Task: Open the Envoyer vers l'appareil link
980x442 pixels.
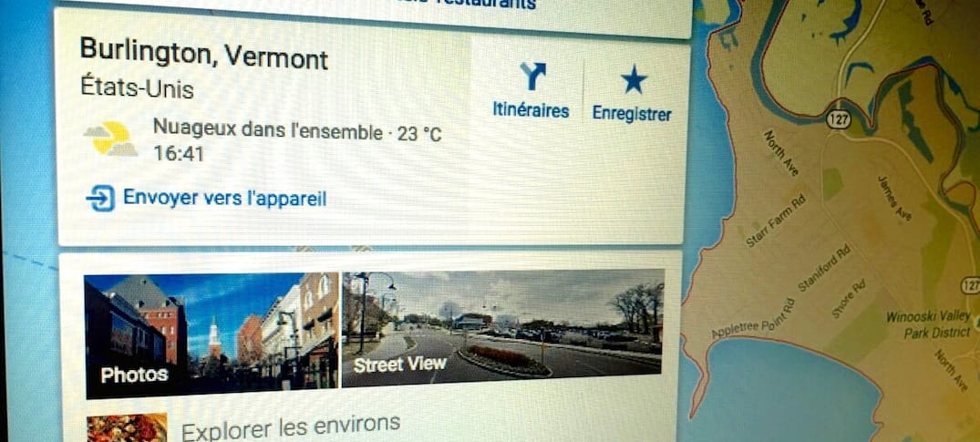Action: coord(224,198)
